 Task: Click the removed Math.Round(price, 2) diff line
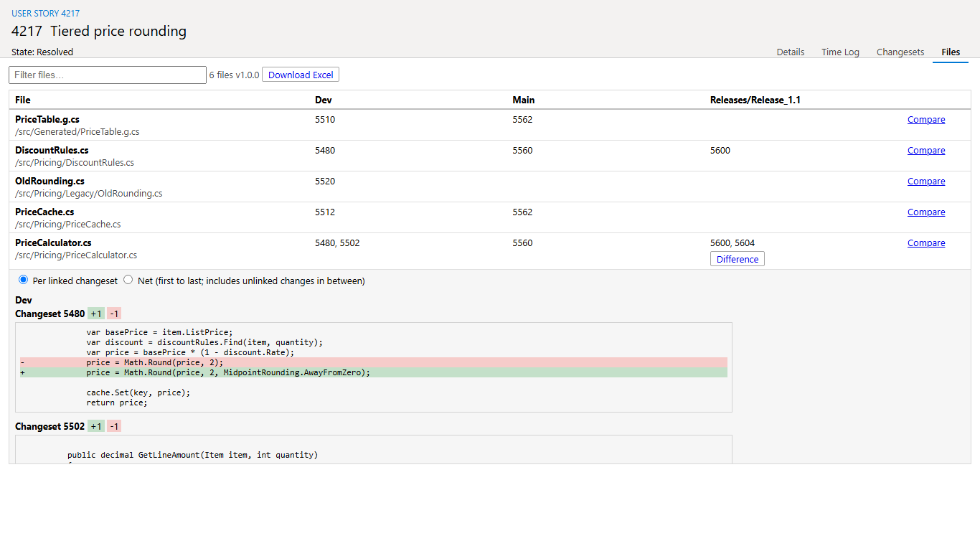(374, 362)
